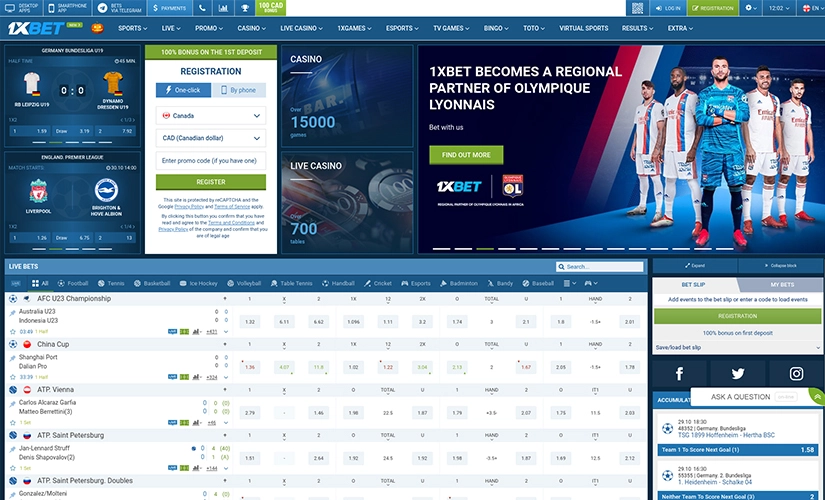Open the Twitter social link
Viewport: 825px width, 500px height.
[x=738, y=374]
